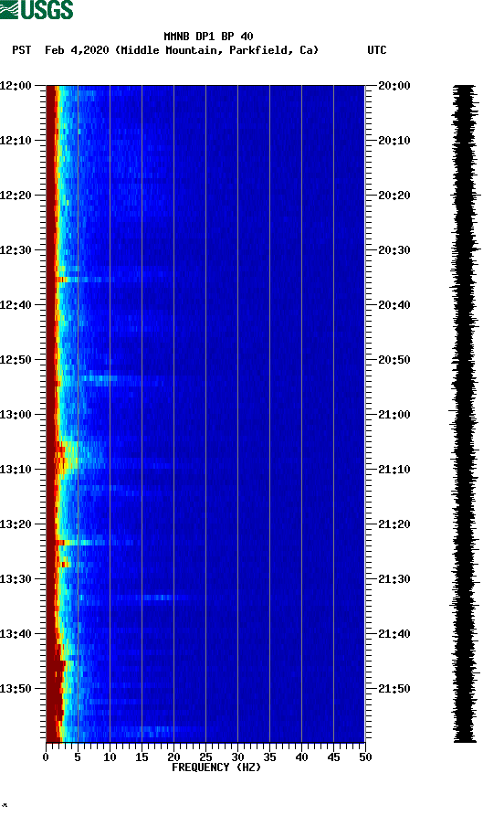This screenshot has width=504, height=815.
Task: Click the 'UTC' timezone label
Action: pyautogui.click(x=377, y=50)
